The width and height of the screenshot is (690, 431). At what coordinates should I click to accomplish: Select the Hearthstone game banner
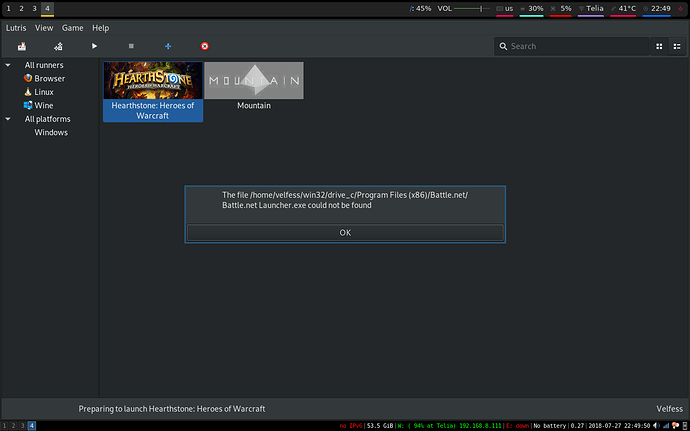153,80
